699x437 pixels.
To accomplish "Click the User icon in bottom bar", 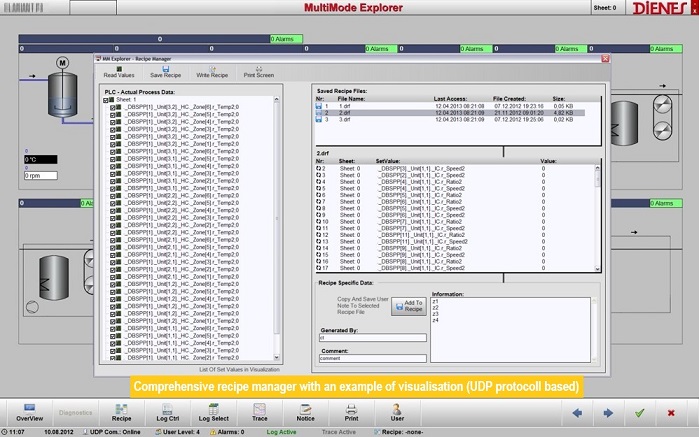I will (397, 411).
